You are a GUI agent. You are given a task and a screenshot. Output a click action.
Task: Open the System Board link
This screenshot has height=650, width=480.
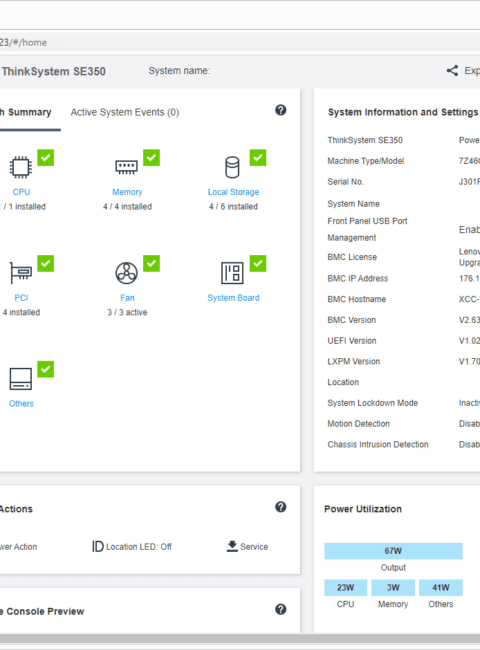tap(233, 298)
